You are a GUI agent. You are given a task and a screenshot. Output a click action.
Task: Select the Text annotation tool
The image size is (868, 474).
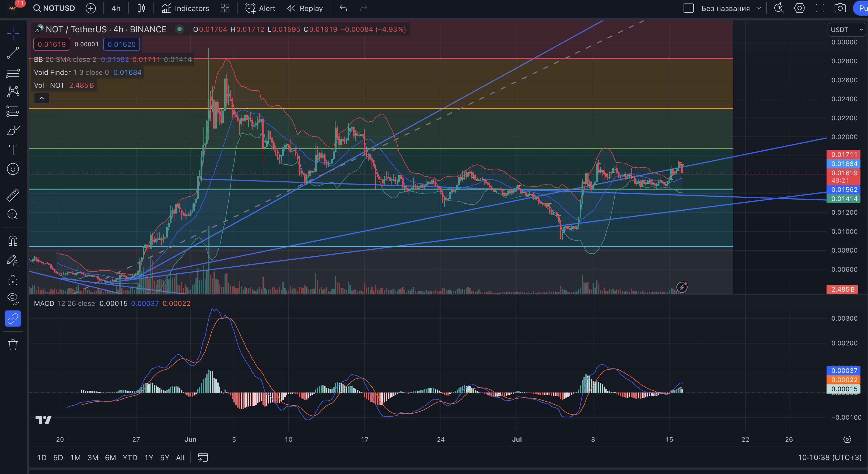13,150
